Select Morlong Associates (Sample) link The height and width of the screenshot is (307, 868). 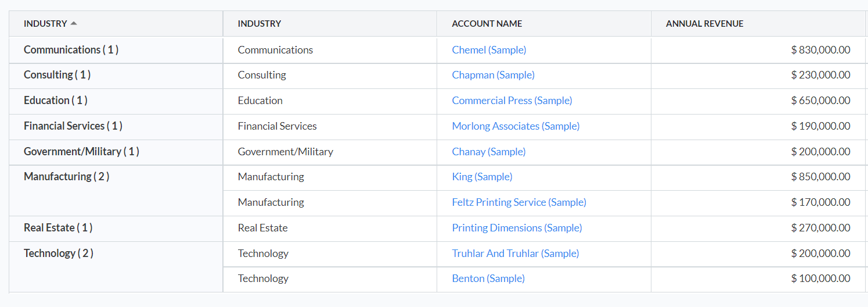click(516, 126)
